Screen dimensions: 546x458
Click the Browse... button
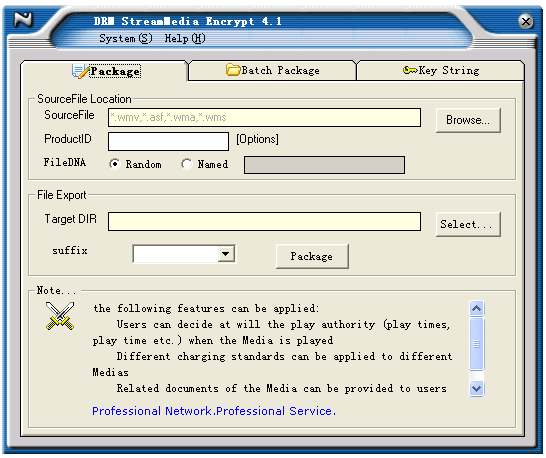click(468, 120)
